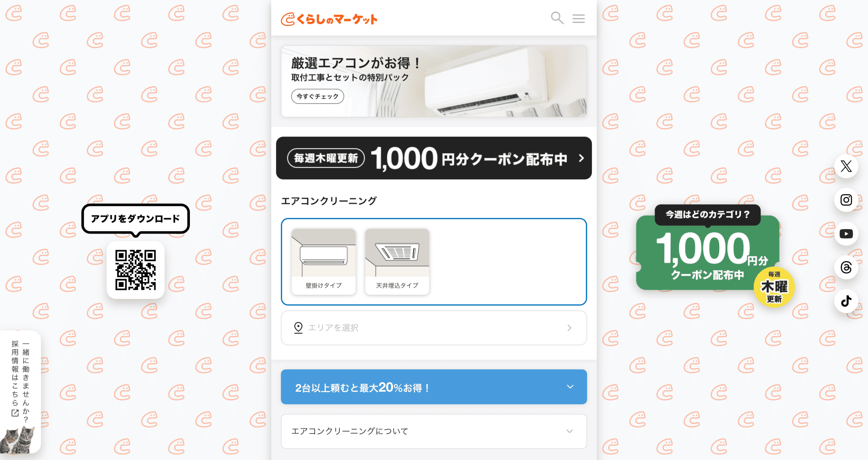Open the TikTok page
Image resolution: width=868 pixels, height=460 pixels.
coord(846,301)
